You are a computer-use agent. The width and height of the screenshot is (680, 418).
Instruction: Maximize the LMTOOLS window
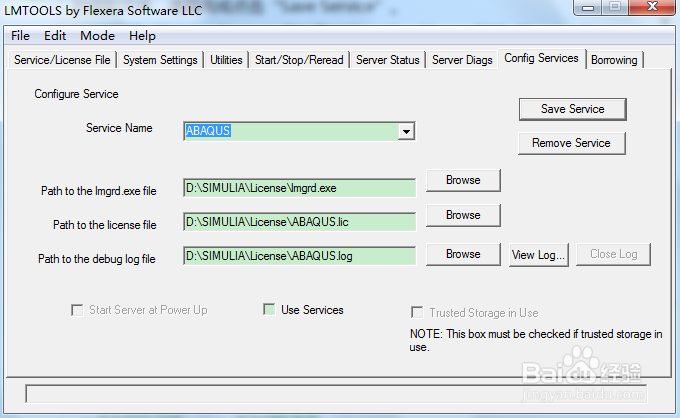615,7
